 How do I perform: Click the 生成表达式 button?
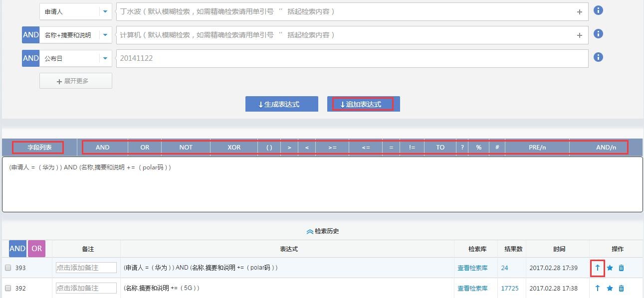pos(281,104)
